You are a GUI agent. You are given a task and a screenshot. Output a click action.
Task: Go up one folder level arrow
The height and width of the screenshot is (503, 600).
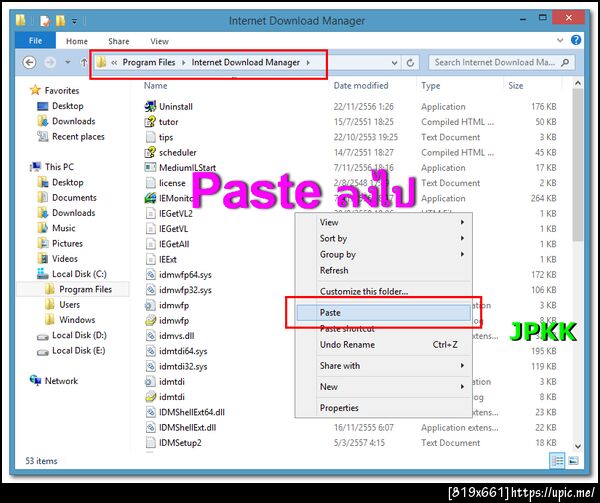tap(84, 62)
